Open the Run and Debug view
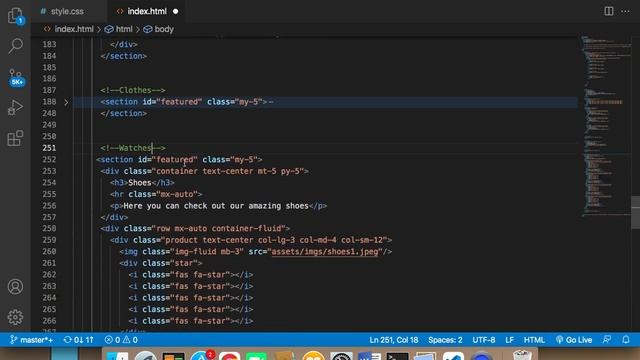640x360 pixels. point(15,107)
